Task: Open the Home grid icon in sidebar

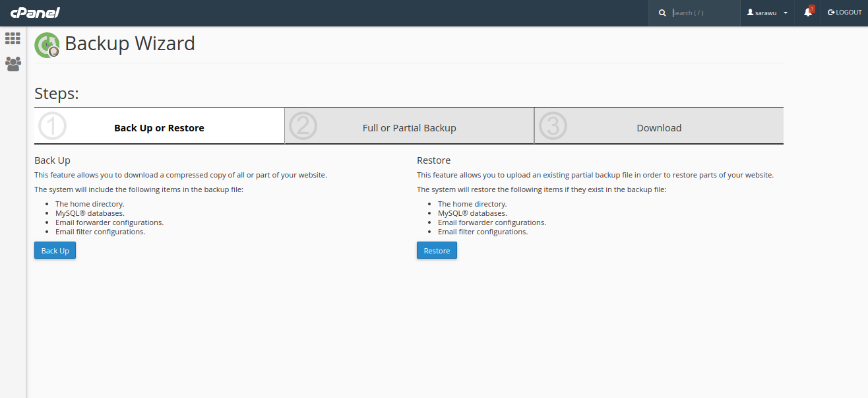Action: [x=13, y=38]
